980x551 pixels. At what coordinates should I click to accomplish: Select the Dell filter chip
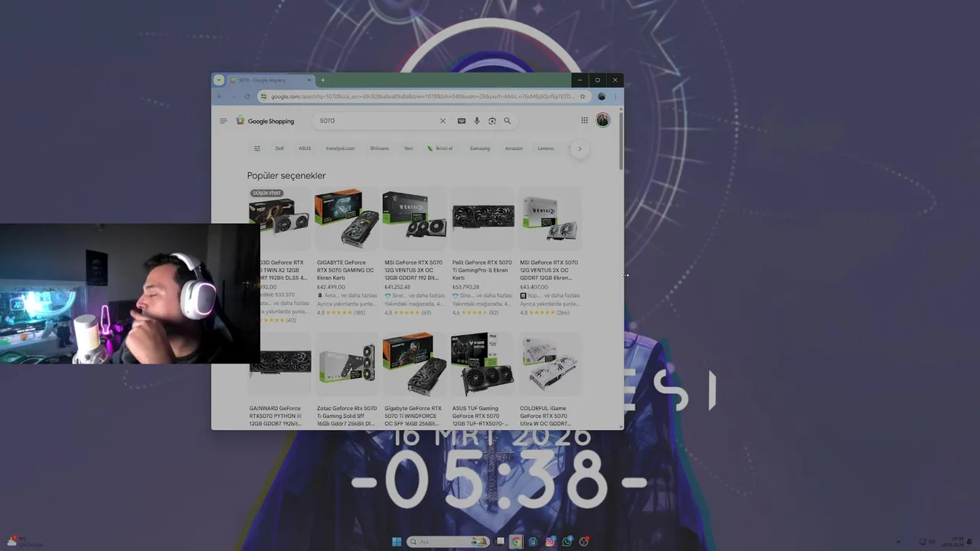[x=279, y=148]
